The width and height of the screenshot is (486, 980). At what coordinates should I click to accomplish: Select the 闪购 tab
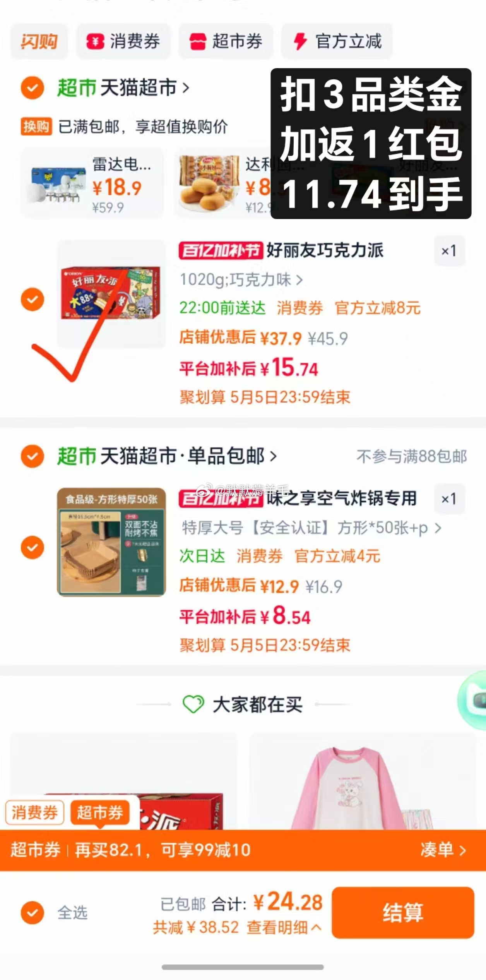tap(39, 41)
